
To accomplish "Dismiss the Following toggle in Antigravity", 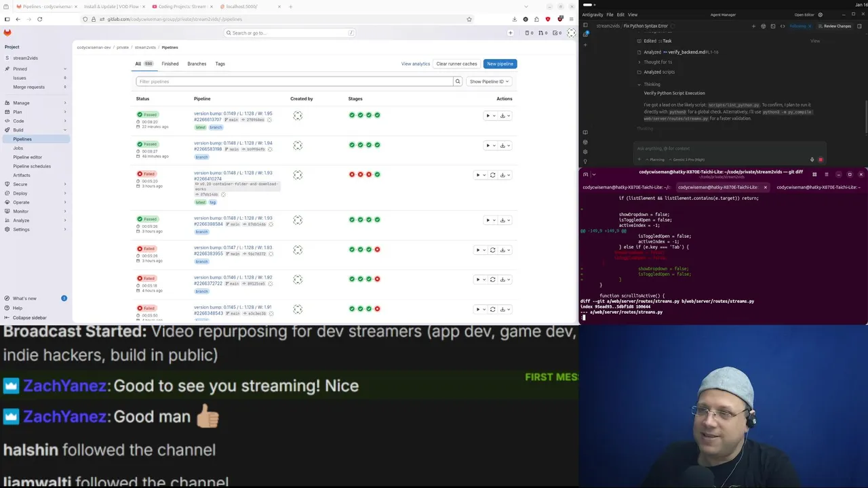I will [x=810, y=26].
